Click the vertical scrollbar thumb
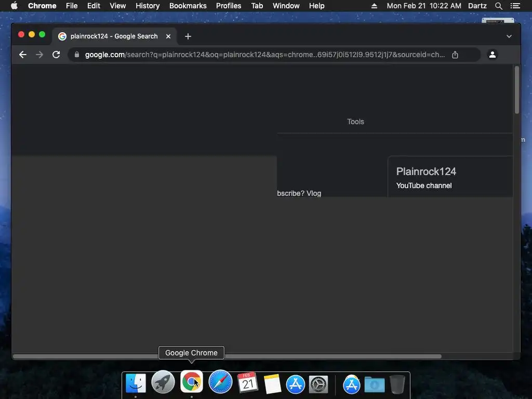Screen dimensions: 532x399 [x=517, y=90]
